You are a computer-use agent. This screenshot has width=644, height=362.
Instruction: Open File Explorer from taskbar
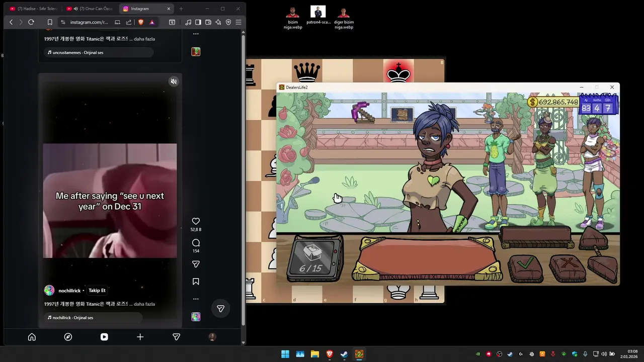click(x=315, y=354)
